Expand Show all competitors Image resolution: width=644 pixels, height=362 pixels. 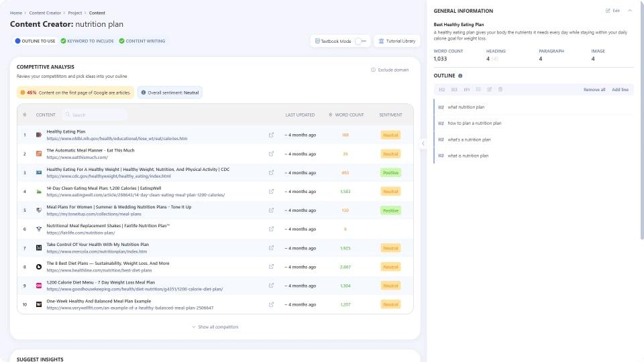tap(215, 327)
